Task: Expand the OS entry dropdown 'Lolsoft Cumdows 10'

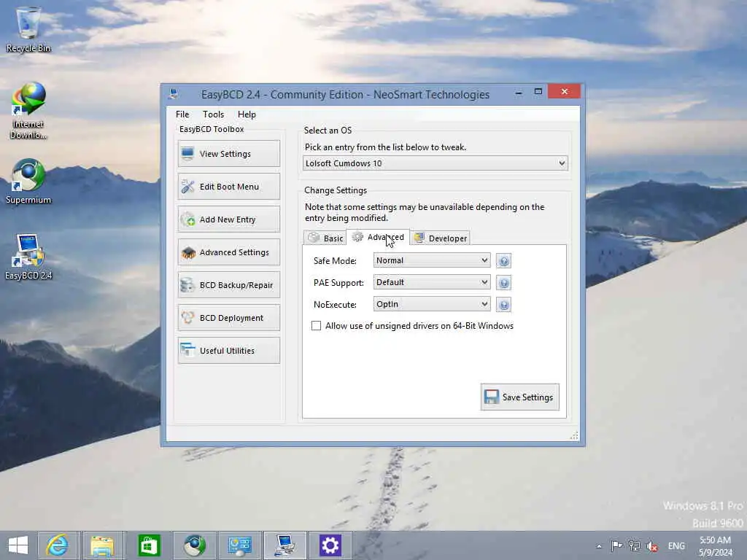Action: 435,163
